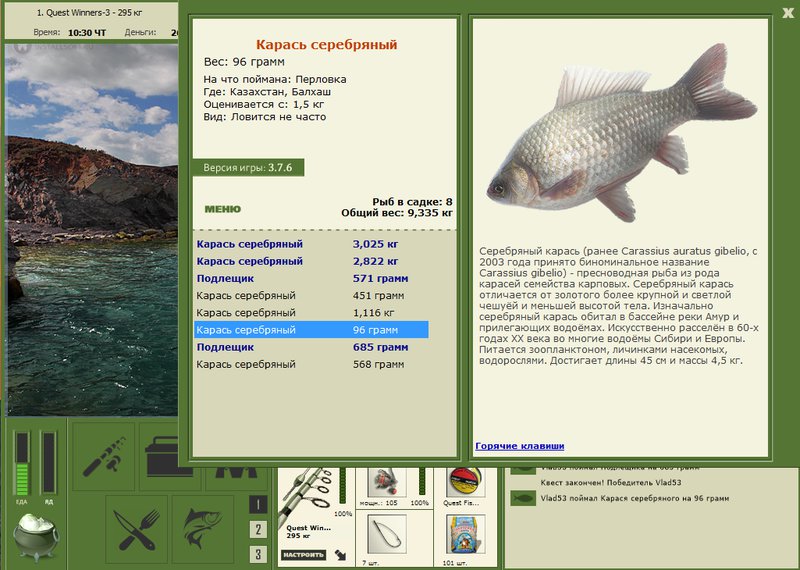Select the hook thumbnail showing 7 шт.
Viewport: 800px width, 570px height.
pos(387,535)
